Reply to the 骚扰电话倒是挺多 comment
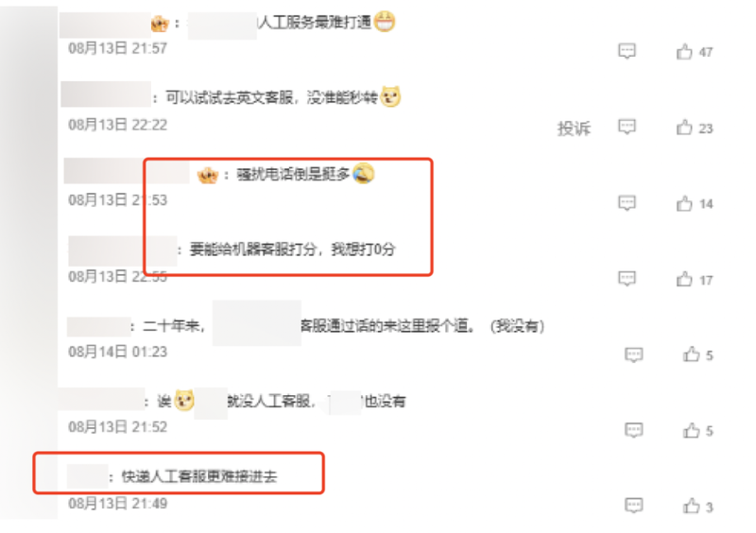Image resolution: width=756 pixels, height=533 pixels. [x=627, y=202]
